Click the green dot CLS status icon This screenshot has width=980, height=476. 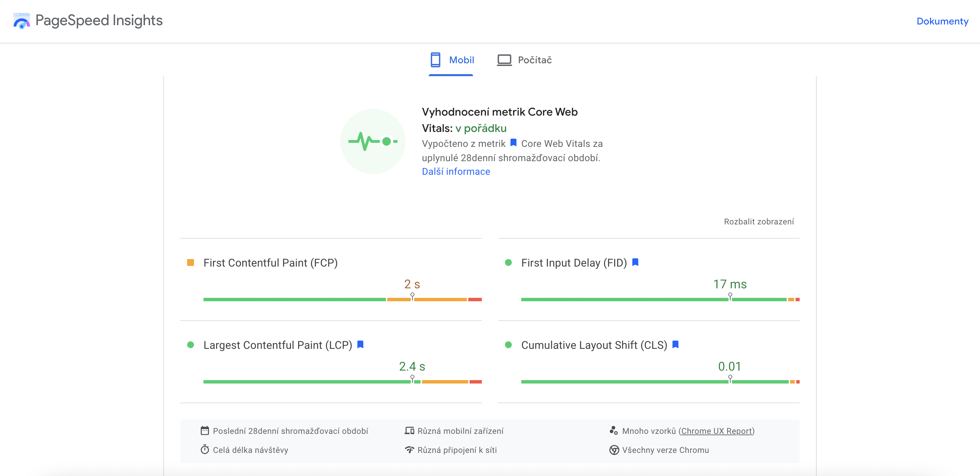(x=508, y=344)
